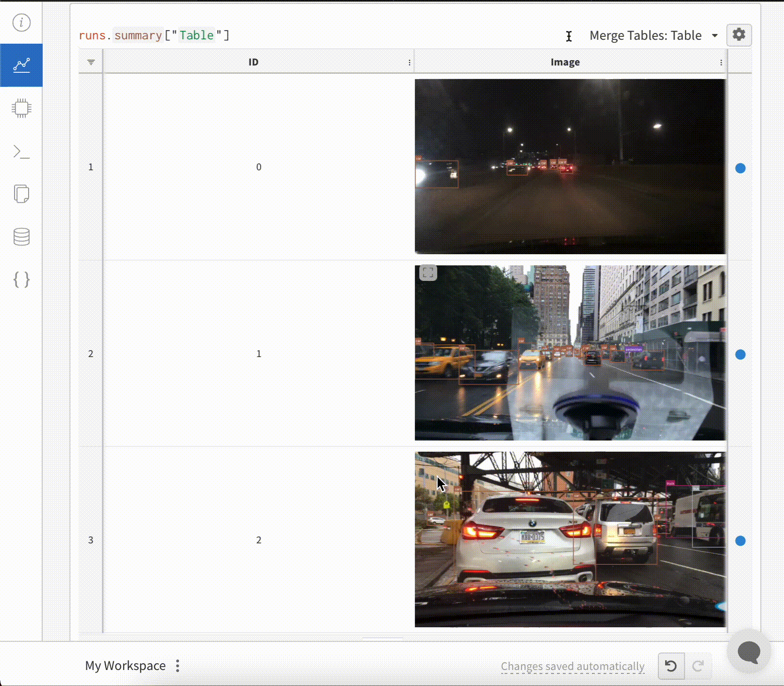
Task: Open the Merge Tables dropdown
Action: (x=653, y=35)
